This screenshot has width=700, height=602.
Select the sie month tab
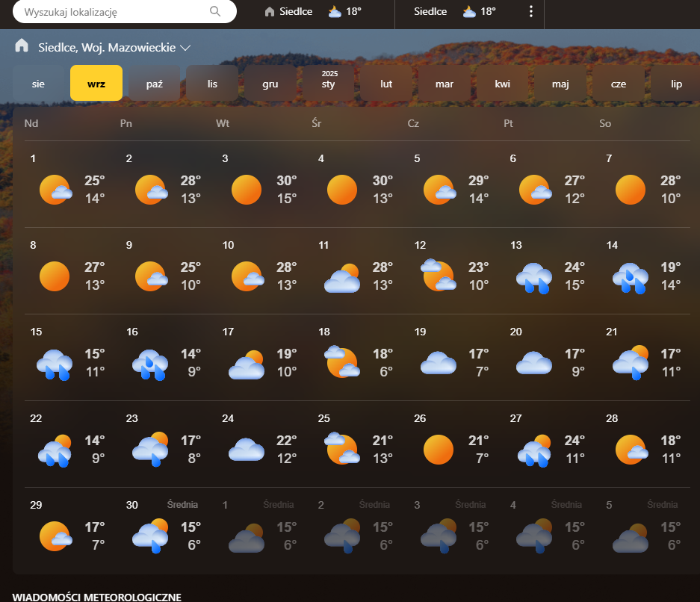click(38, 84)
